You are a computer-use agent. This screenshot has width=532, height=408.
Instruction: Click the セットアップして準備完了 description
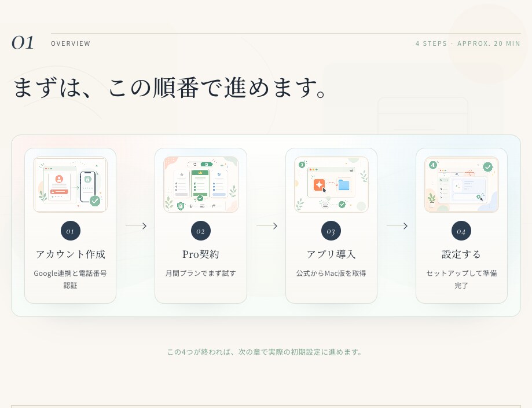tap(461, 279)
